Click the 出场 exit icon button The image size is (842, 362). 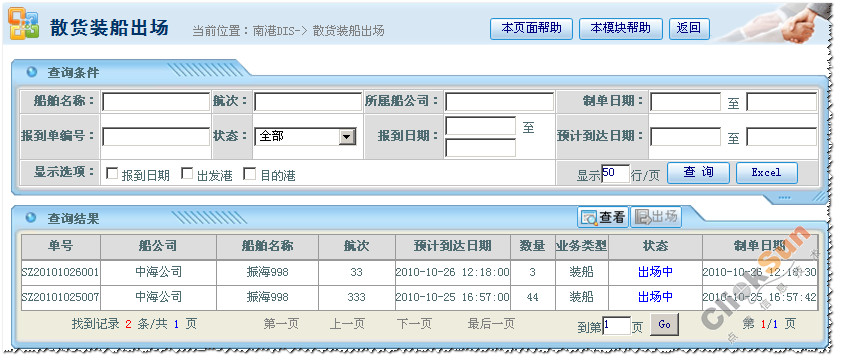pos(656,217)
